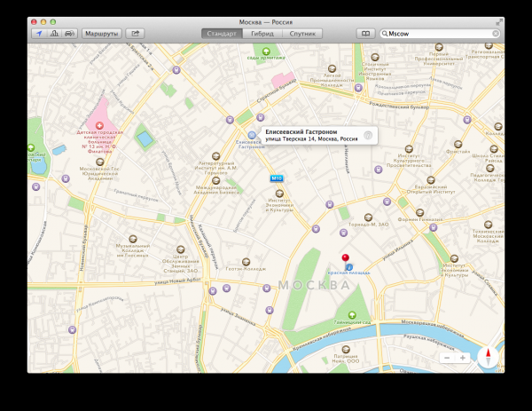Screen dimensions: 532x411
Task: Click the Центр Обслуживания Земных Станций marker
Action: 181,249
